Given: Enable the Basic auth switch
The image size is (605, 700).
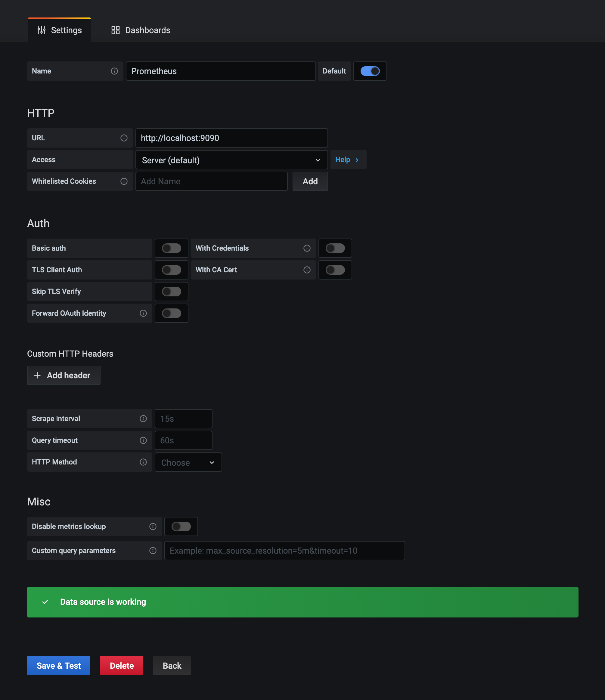Looking at the screenshot, I should (171, 248).
